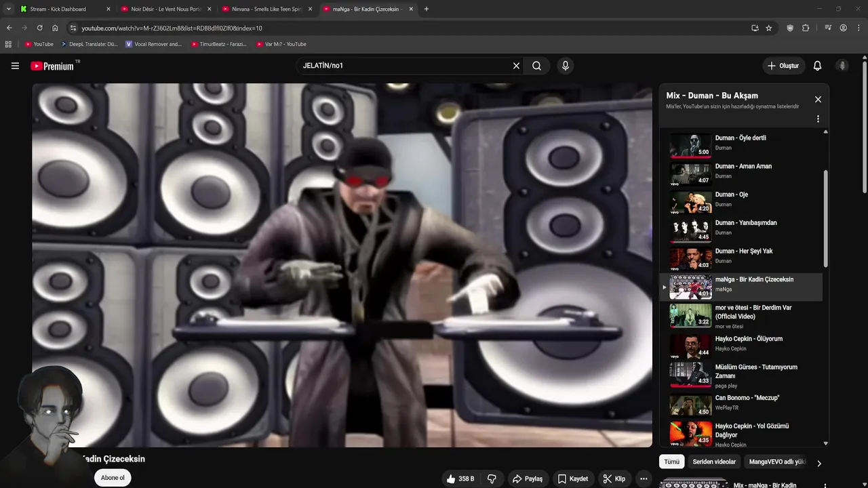
Task: Select MangaVEVO adlı filter chip
Action: click(x=777, y=462)
